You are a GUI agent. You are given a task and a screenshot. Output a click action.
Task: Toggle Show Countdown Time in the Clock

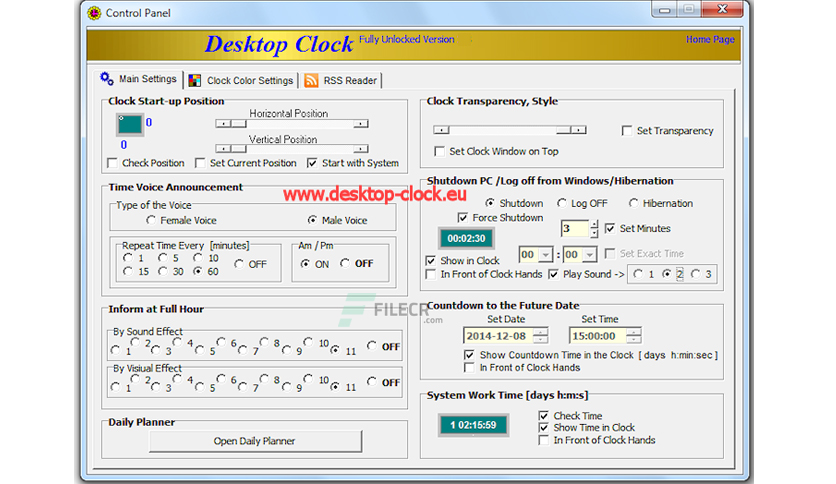pos(469,355)
